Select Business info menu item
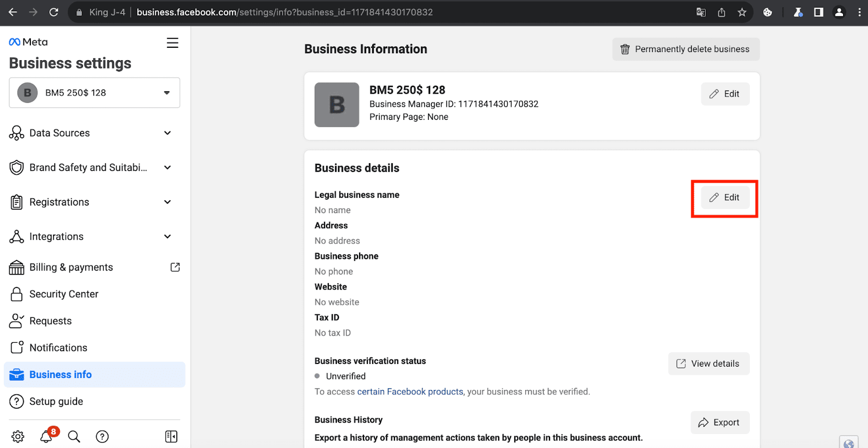Screen dimensions: 868x448 point(94,375)
